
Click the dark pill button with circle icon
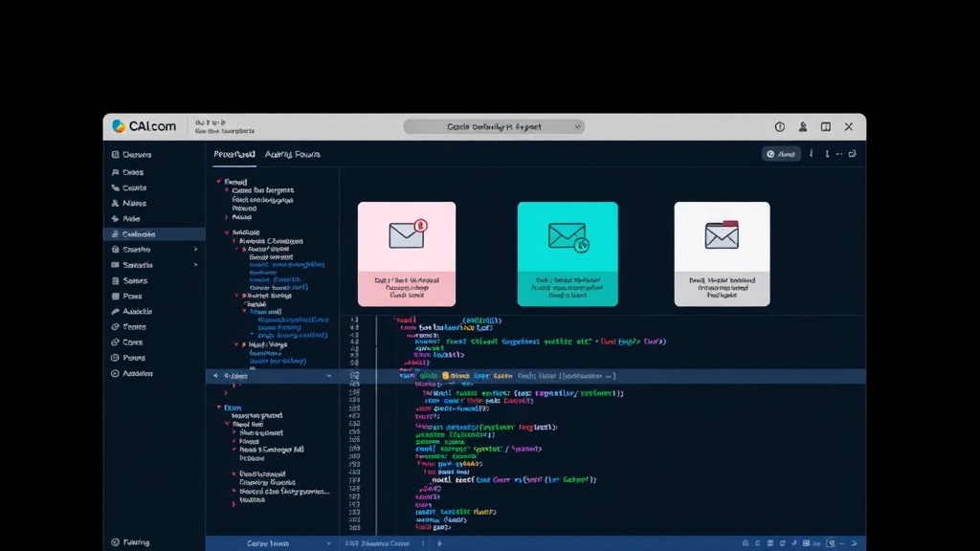781,154
